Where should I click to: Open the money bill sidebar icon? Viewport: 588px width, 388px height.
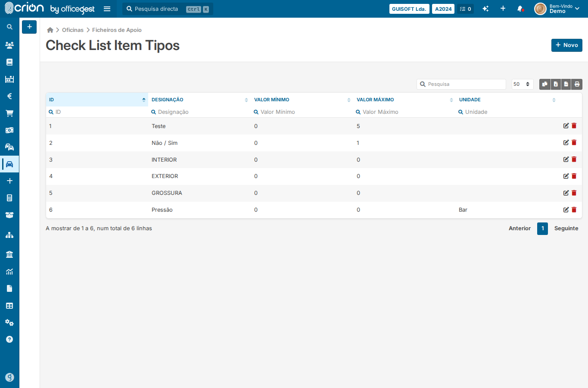(x=9, y=130)
